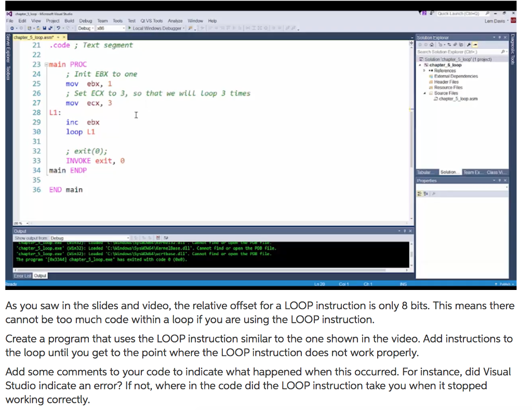Expand the References node in Solution Explorer
The height and width of the screenshot is (410, 532).
tap(424, 71)
